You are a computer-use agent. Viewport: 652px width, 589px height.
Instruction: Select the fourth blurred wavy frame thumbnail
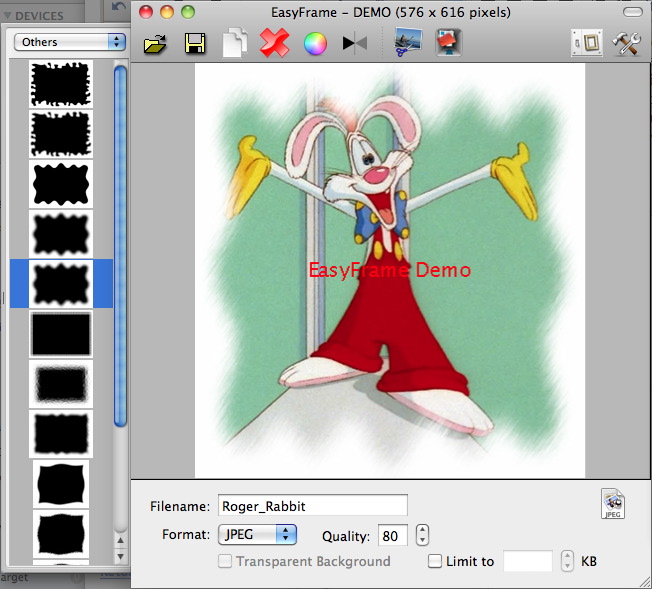(x=61, y=234)
